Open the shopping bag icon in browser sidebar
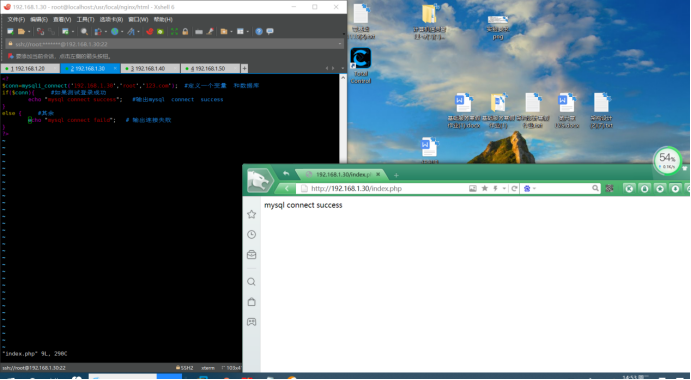Image resolution: width=691 pixels, height=380 pixels. tap(252, 302)
